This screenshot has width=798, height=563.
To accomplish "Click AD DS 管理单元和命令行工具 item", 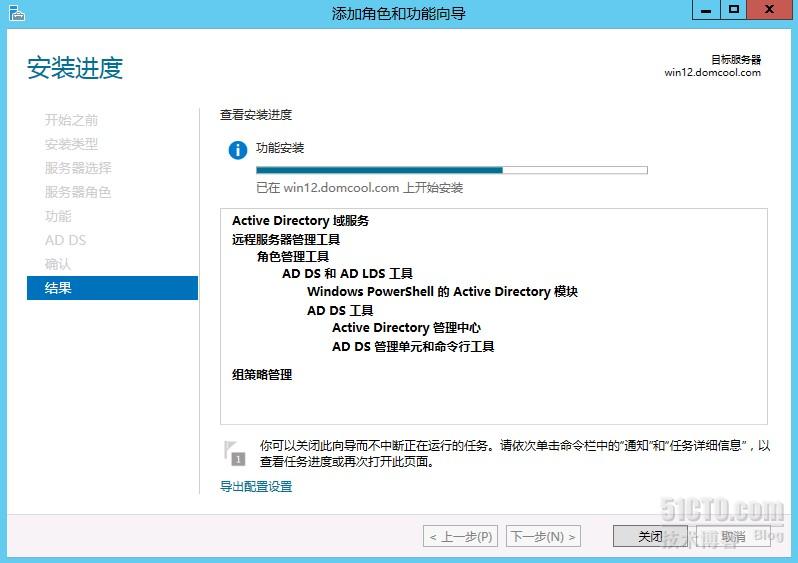I will tap(413, 347).
